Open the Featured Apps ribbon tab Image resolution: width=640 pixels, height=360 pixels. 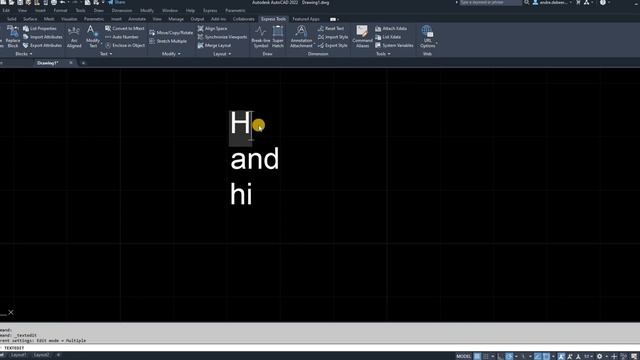tap(306, 19)
